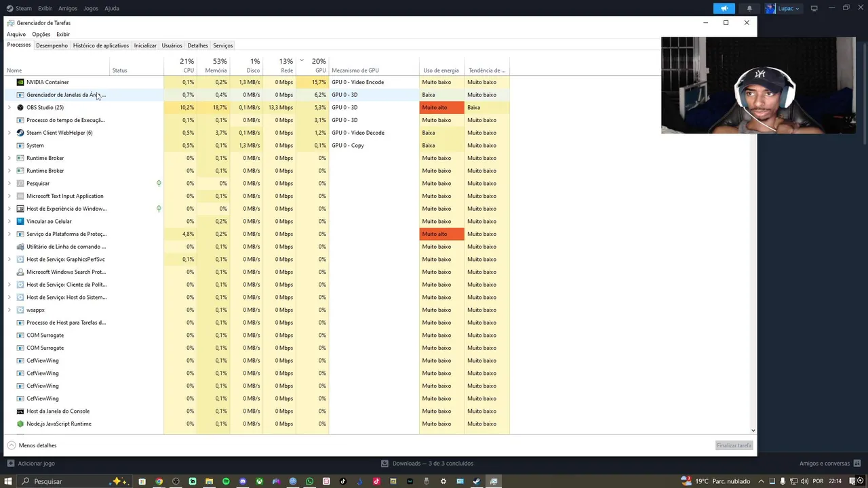Click the process list vertical scrollbar down arrow
This screenshot has height=488, width=868.
[x=753, y=430]
